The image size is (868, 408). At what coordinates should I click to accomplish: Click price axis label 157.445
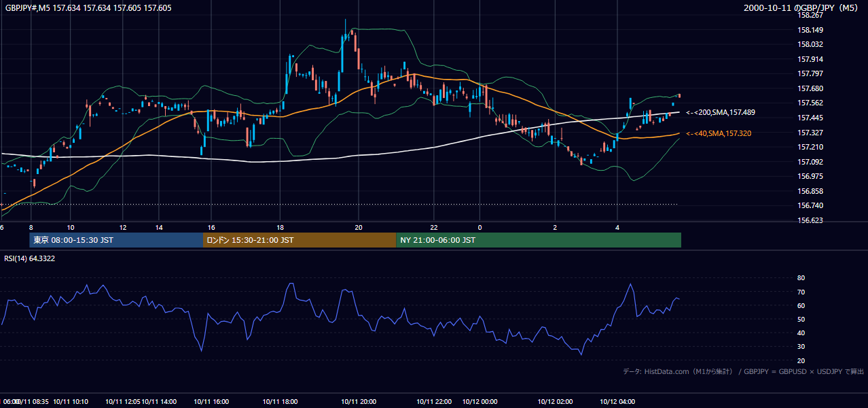click(x=810, y=118)
